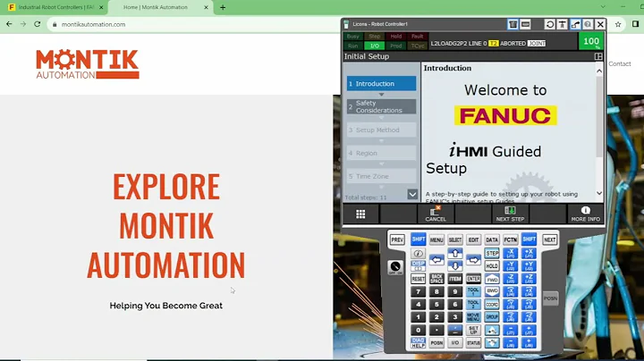Switch to Home | Montik Automation browser tab

pos(160,7)
